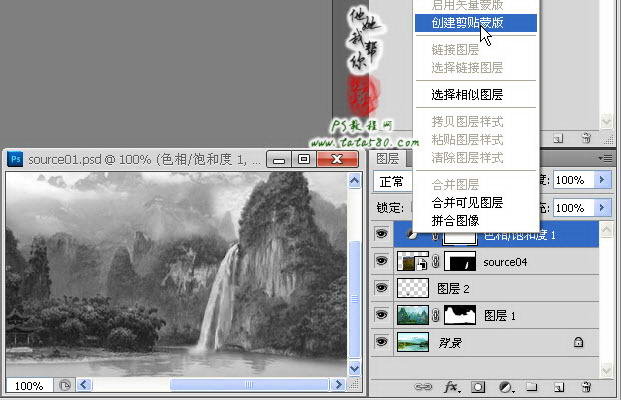621x400 pixels.
Task: Hide the 图层 2 layer
Action: (x=382, y=288)
